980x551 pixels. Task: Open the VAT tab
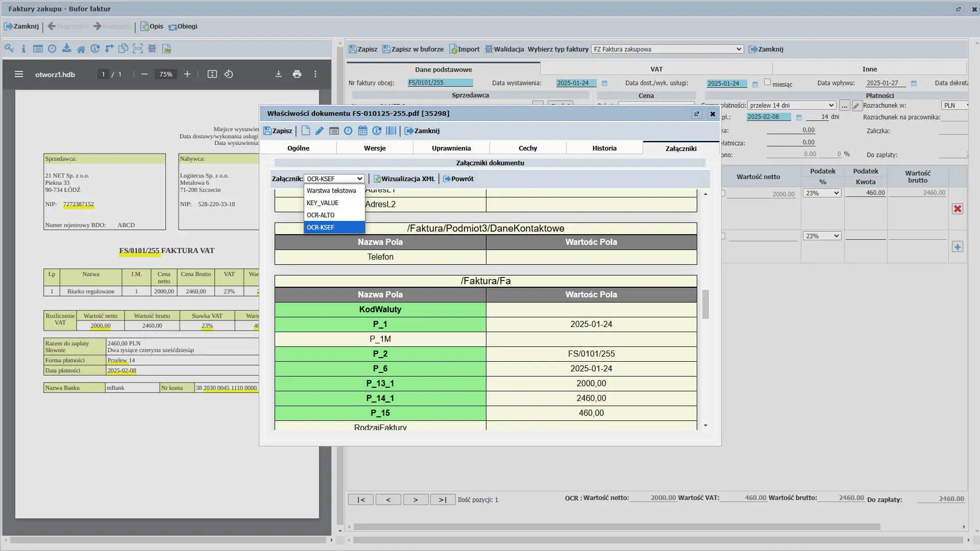656,69
